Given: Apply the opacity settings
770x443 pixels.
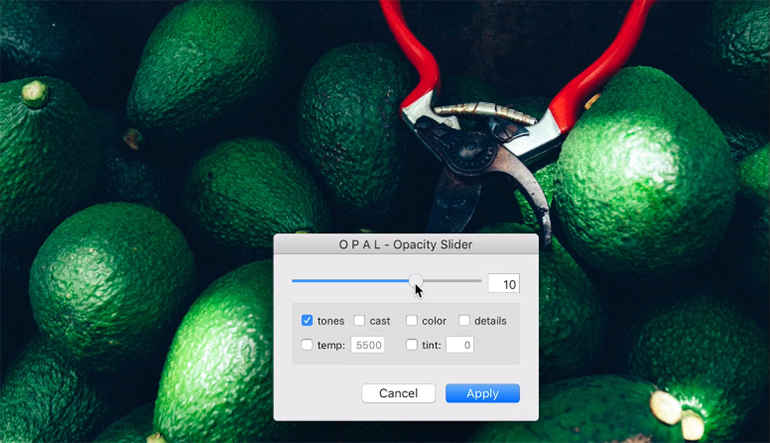Looking at the screenshot, I should [482, 393].
